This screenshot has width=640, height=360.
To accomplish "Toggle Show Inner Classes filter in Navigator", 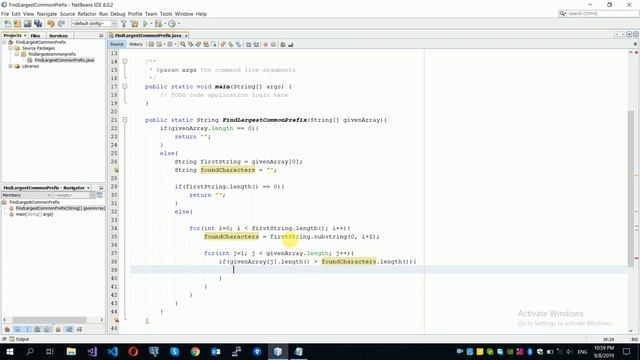I will [48, 329].
